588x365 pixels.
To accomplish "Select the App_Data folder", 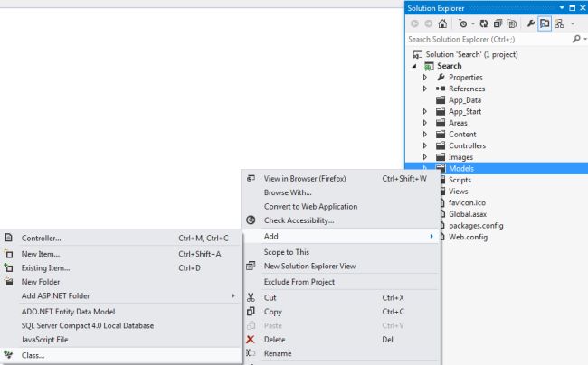I will coord(465,100).
